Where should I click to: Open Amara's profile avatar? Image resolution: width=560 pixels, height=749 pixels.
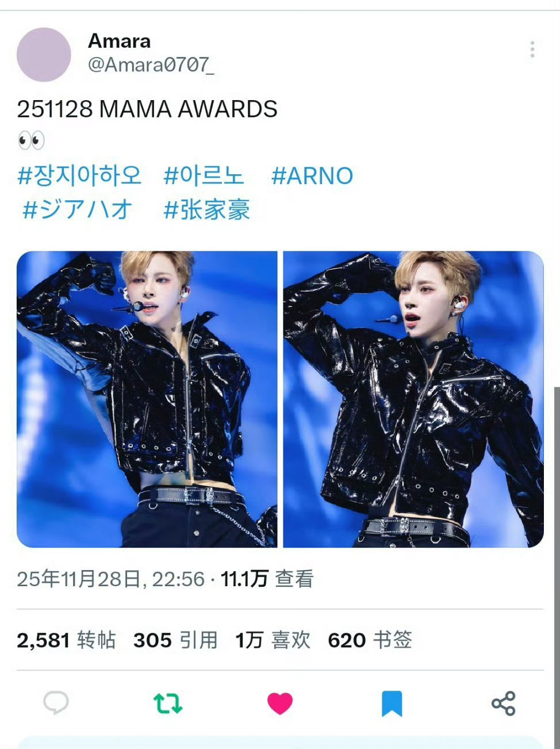(44, 54)
